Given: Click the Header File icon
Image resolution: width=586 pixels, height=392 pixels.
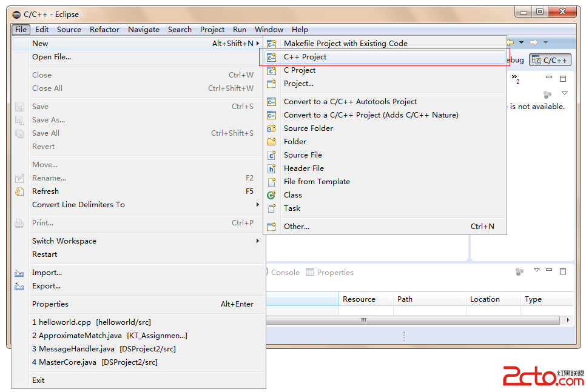Looking at the screenshot, I should click(x=272, y=168).
